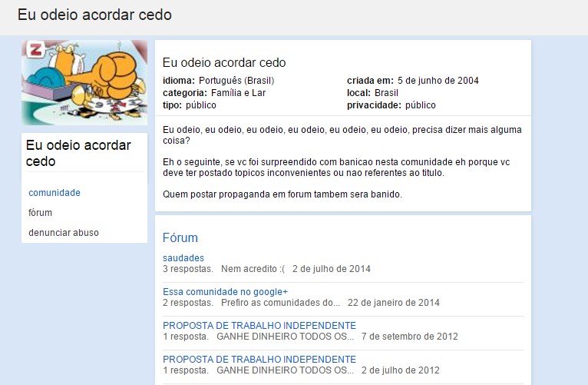
Task: Open the Fórum section heading
Action: pos(180,238)
